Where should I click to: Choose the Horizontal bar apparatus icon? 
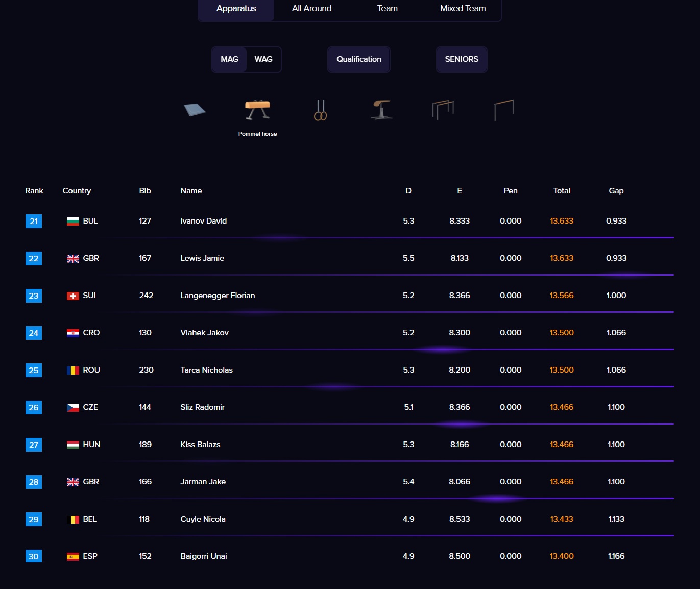click(504, 110)
